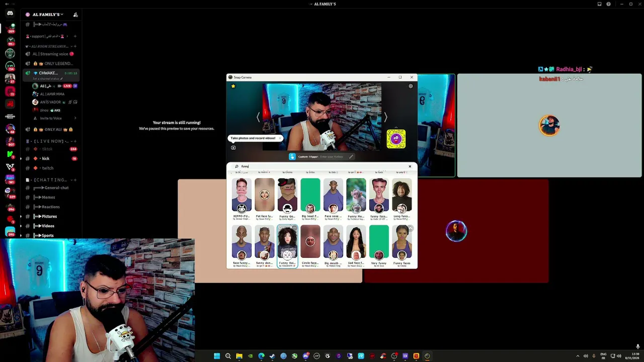
Task: Show next lens with right arrow
Action: tap(385, 117)
